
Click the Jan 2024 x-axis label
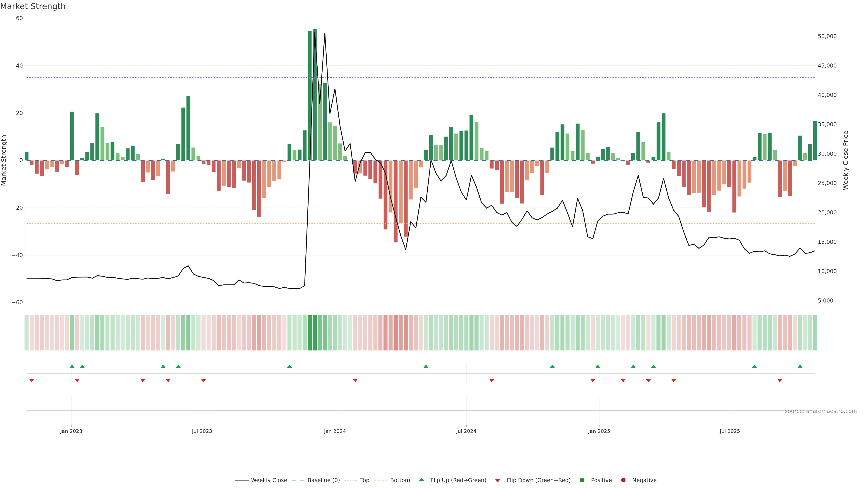click(335, 431)
